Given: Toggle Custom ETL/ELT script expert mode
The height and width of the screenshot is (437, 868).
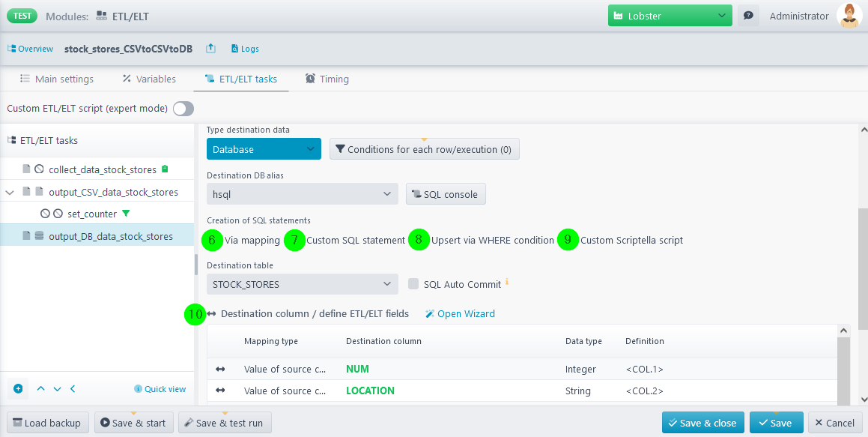Looking at the screenshot, I should pyautogui.click(x=183, y=109).
